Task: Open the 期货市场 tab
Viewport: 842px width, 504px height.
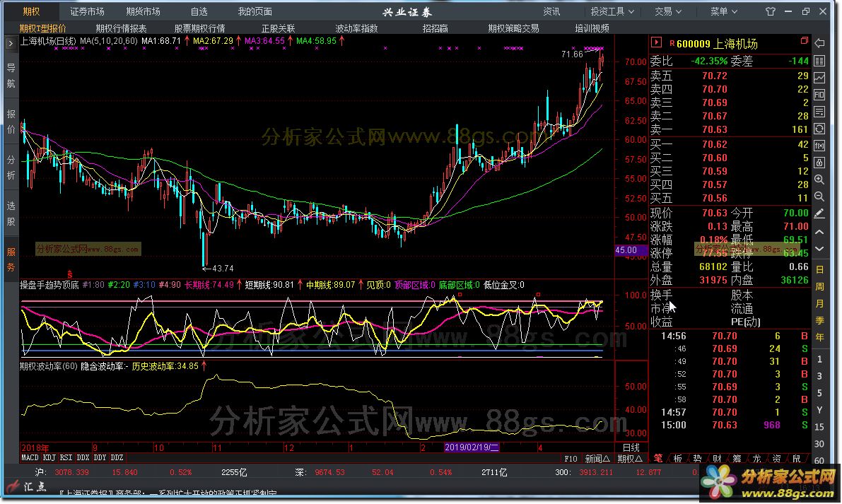Action: click(143, 11)
